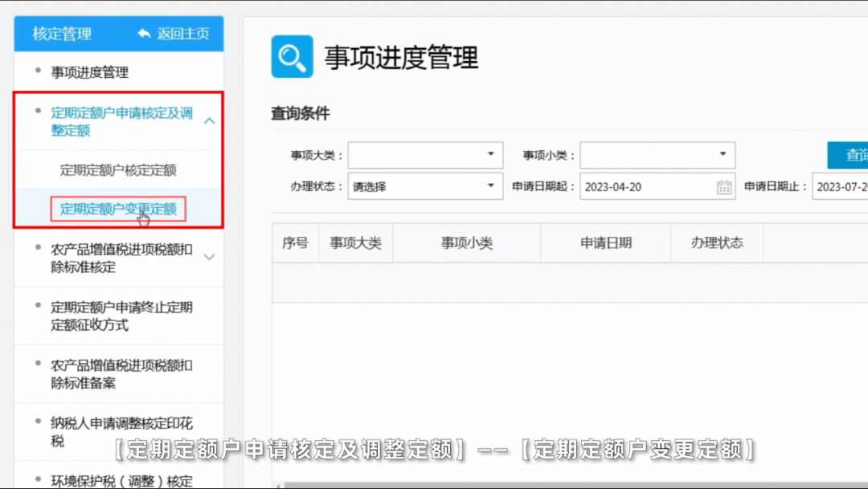
Task: Click 返回主页 link
Action: (182, 34)
